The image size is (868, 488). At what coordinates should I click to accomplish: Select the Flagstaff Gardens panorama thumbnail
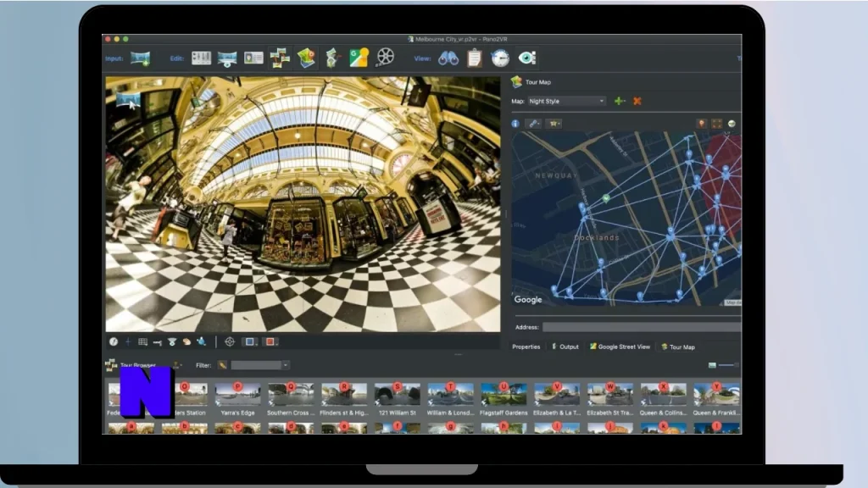click(x=504, y=398)
